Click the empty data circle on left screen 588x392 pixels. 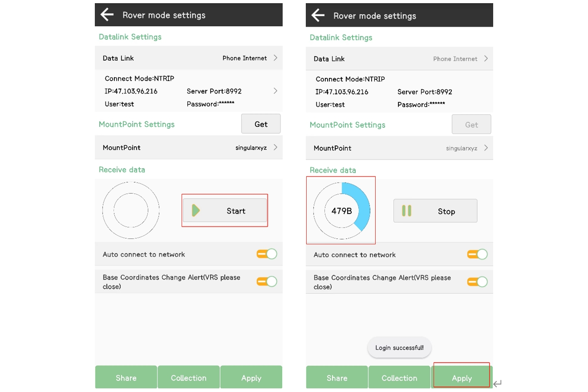point(131,210)
